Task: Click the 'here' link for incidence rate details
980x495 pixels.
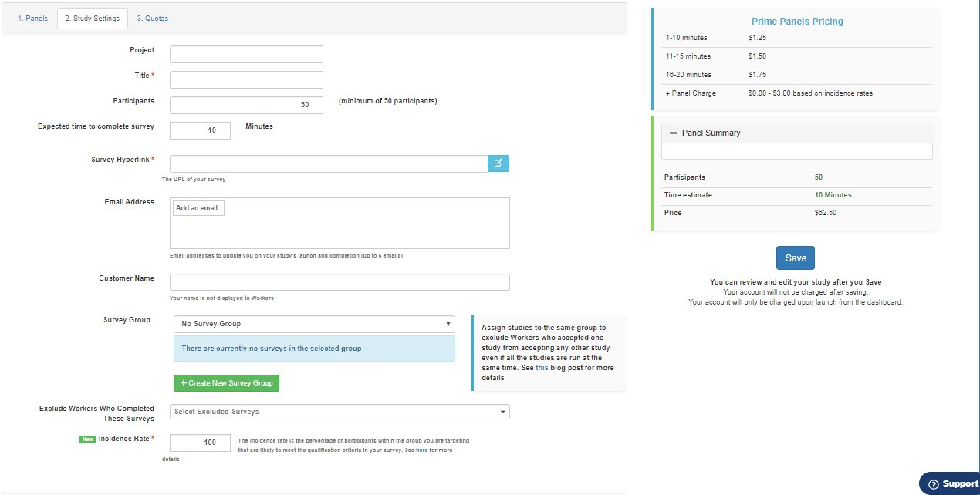Action: coord(421,450)
